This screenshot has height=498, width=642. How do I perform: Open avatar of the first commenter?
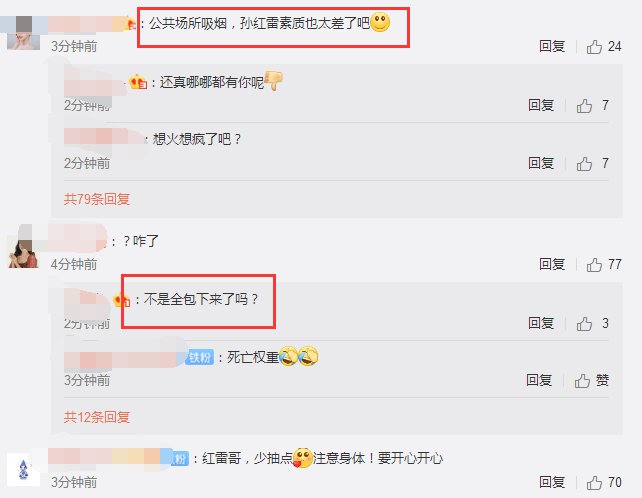point(24,33)
